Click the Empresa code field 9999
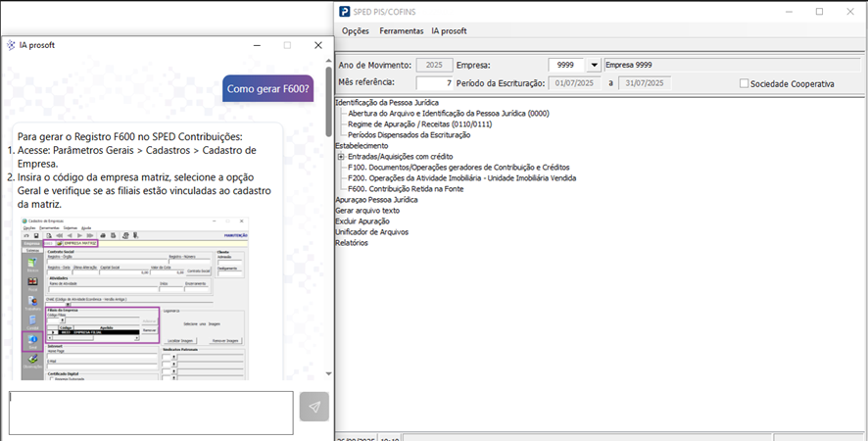Viewport: 868px width, 441px height. click(567, 66)
